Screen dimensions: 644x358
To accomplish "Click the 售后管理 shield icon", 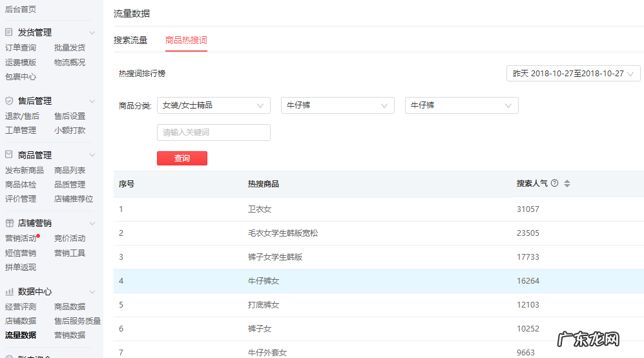I will click(9, 101).
